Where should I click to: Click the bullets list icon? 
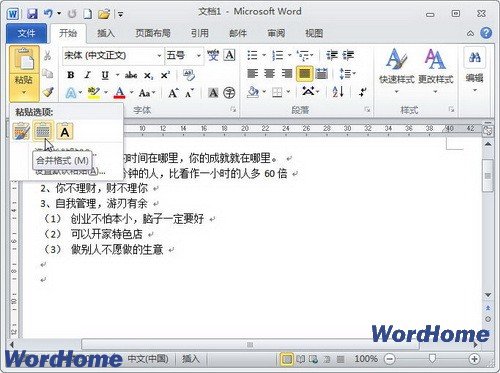252,55
